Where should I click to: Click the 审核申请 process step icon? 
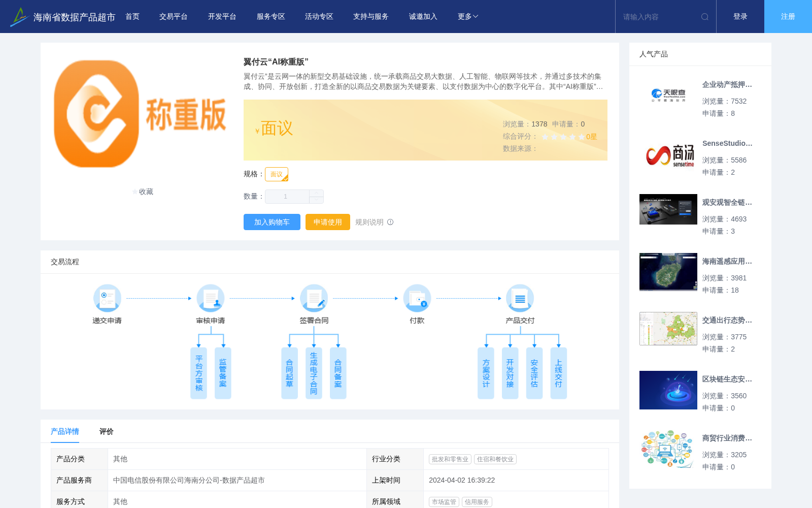coord(211,298)
